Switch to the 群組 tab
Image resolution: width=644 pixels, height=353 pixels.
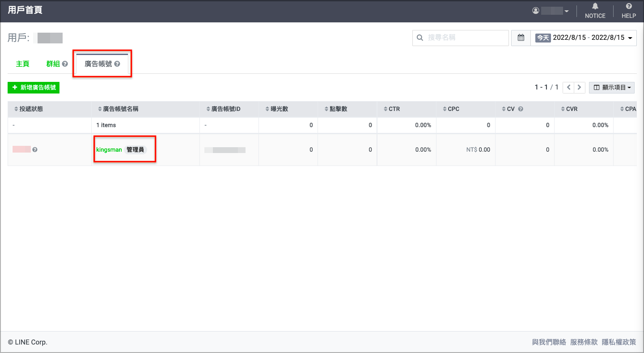53,64
